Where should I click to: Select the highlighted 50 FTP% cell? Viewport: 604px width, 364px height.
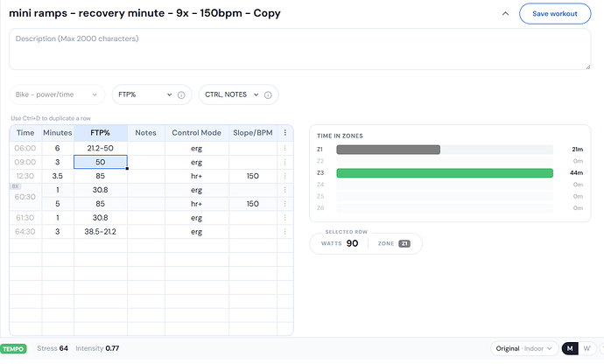[x=101, y=162]
